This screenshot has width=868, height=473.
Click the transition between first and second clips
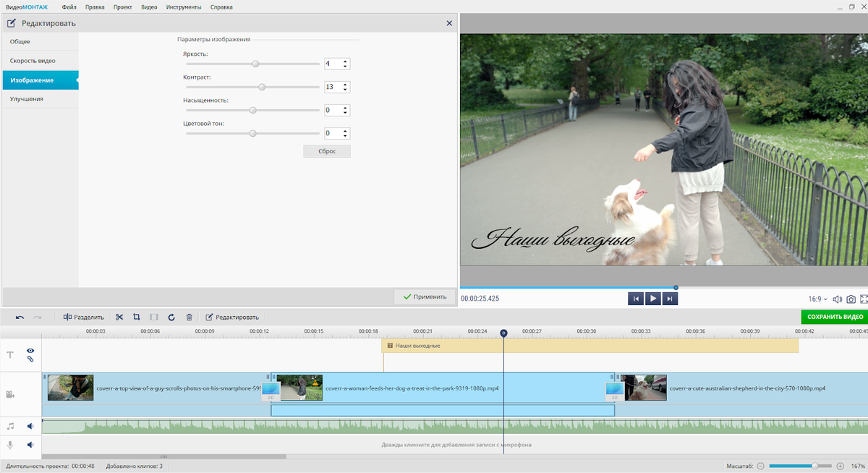271,391
